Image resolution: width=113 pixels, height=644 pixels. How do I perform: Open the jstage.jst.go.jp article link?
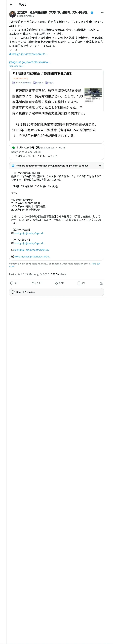click(x=29, y=62)
